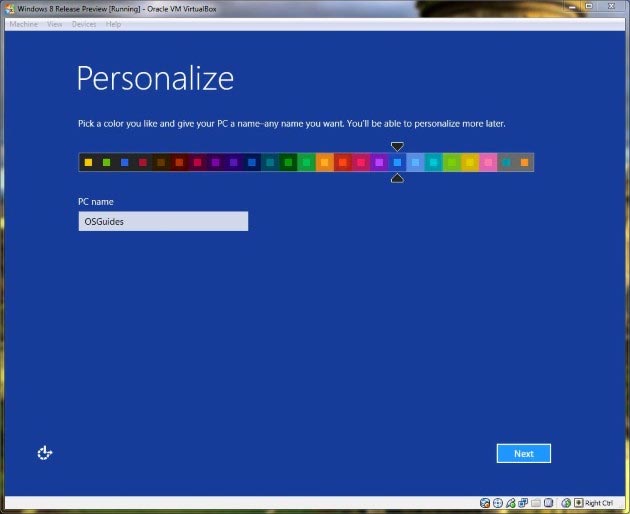This screenshot has height=514, width=630.
Task: Open the Help menu
Action: 113,24
